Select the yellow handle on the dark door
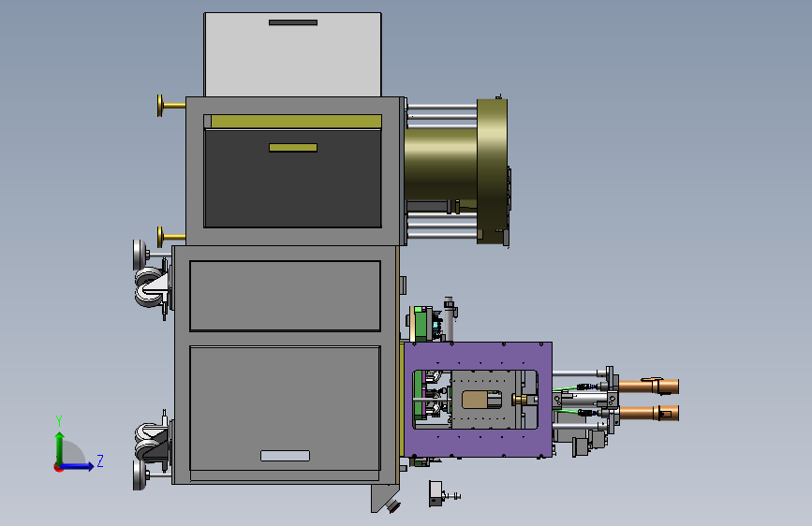The image size is (812, 526). tap(293, 148)
